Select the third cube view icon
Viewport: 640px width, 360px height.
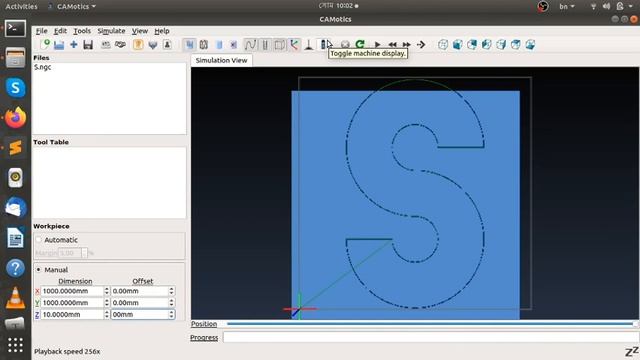[x=472, y=44]
